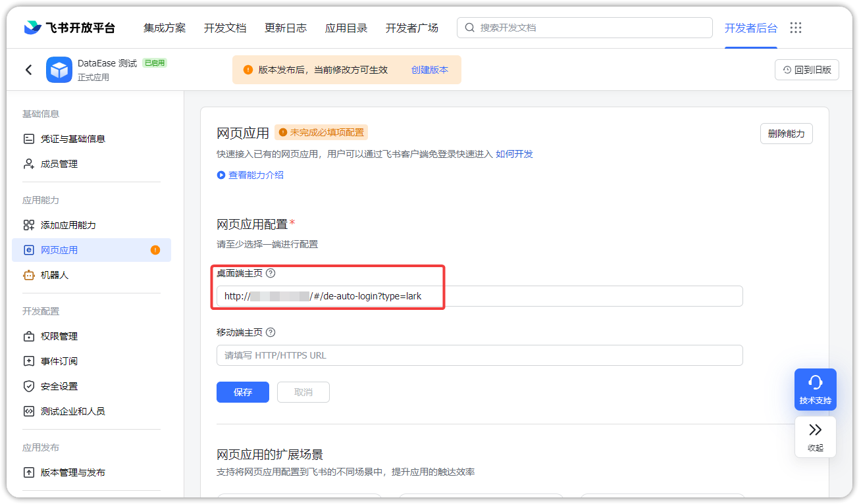Click the 移动端主页 URL input field

479,355
